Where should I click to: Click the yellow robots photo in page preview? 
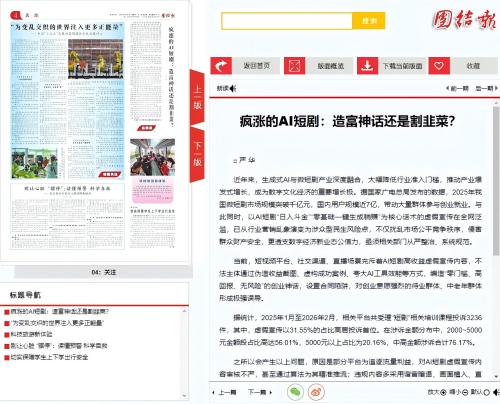tap(96, 59)
